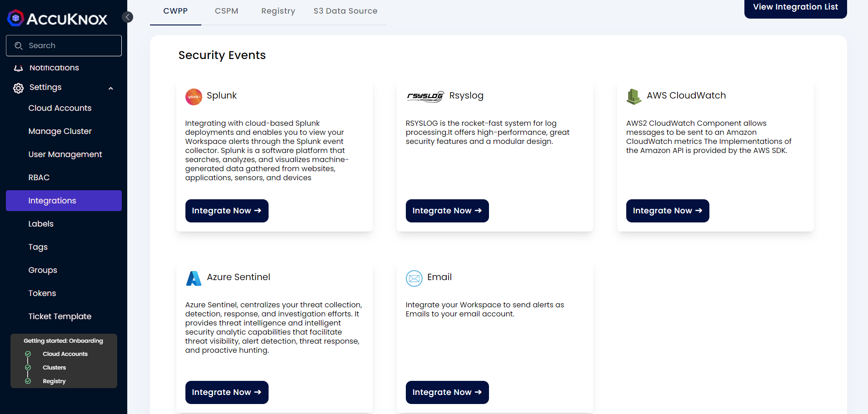Click the Splunk logo icon

pos(194,97)
